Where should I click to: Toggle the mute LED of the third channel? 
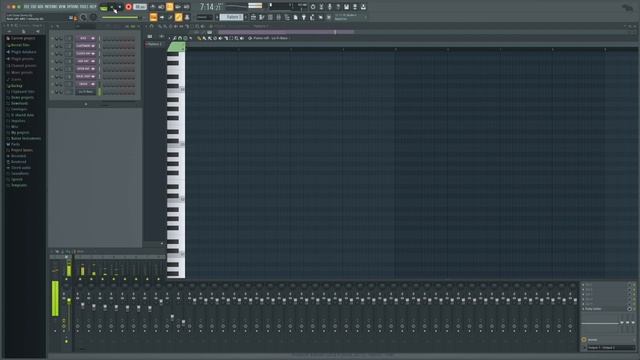(x=52, y=54)
